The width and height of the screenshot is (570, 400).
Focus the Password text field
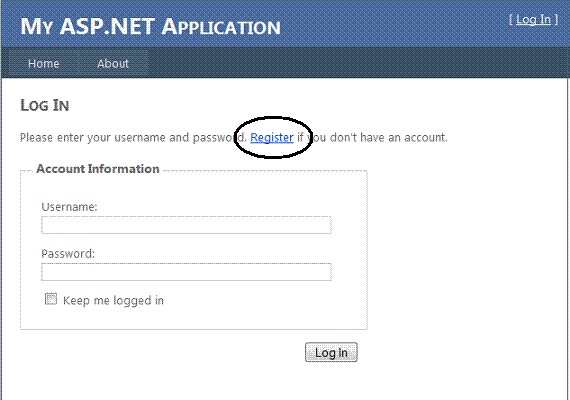click(x=186, y=272)
